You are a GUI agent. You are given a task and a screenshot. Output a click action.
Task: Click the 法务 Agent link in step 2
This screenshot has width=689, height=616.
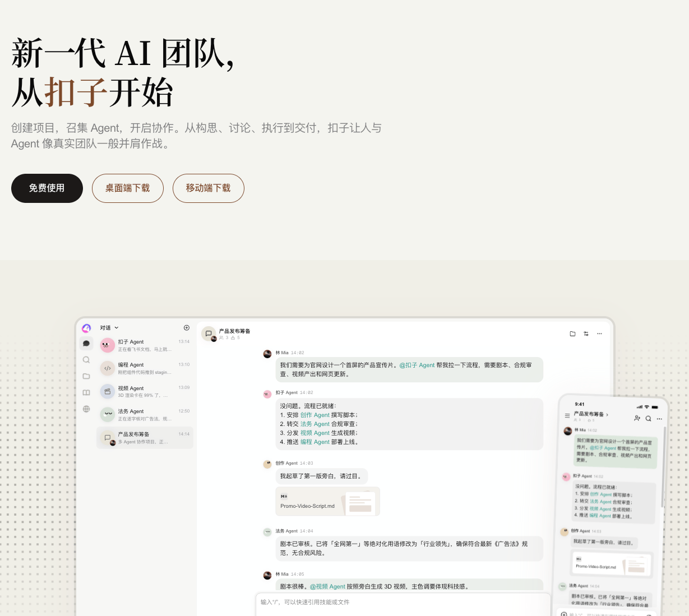point(315,424)
